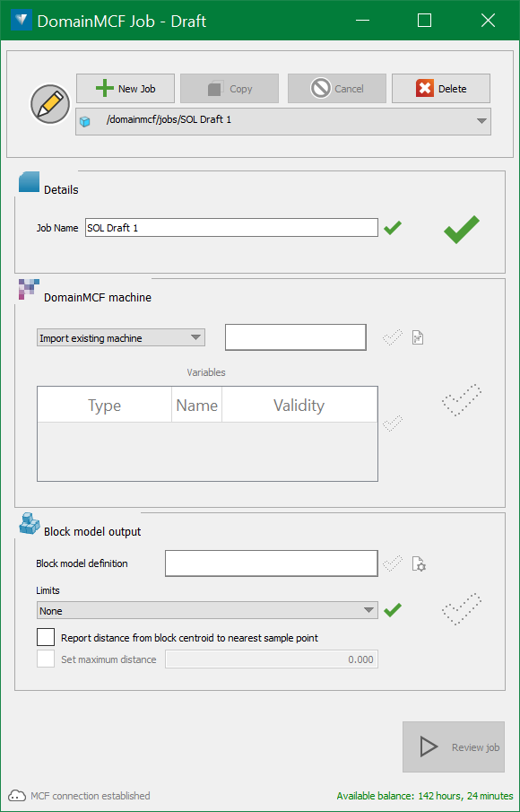Click the block model definition settings icon
The height and width of the screenshot is (812, 520).
tap(419, 563)
